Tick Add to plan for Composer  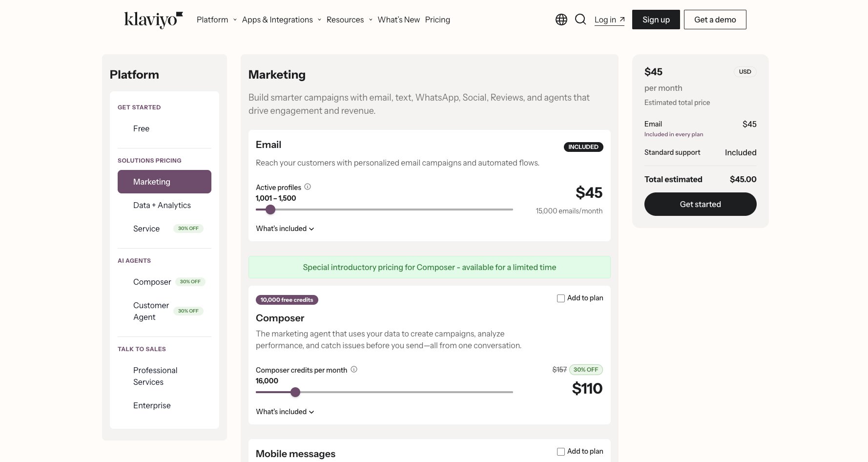pos(561,298)
